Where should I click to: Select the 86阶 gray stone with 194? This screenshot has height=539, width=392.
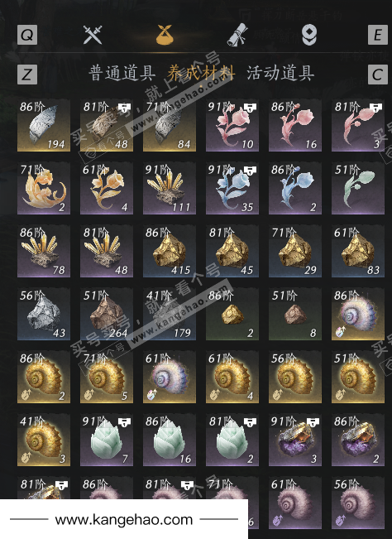click(x=44, y=126)
